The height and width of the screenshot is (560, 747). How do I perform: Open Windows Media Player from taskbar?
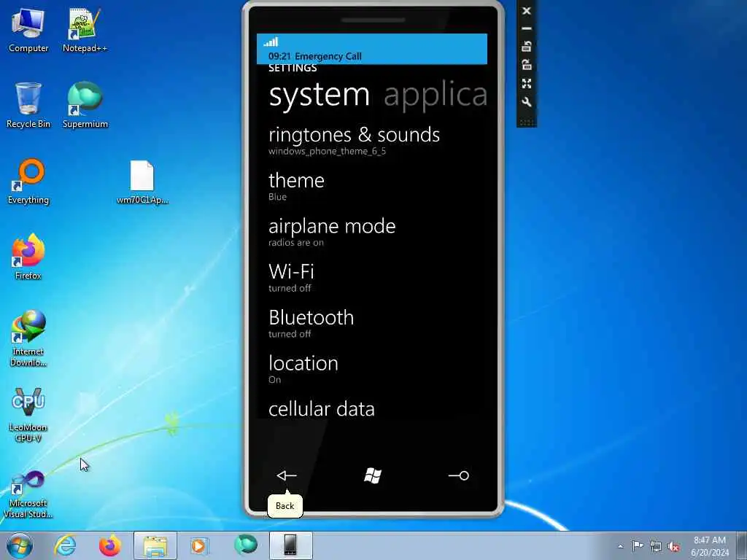pyautogui.click(x=198, y=545)
